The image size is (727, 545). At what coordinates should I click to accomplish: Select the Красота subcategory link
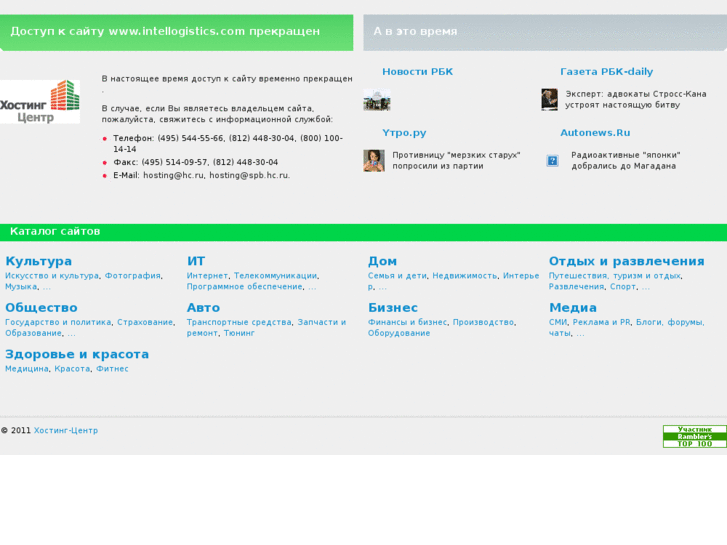72,369
